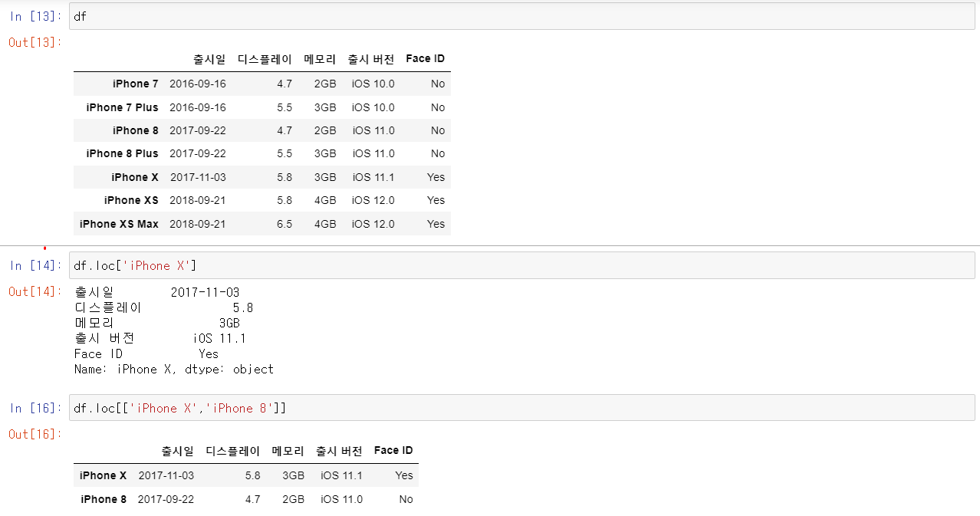
Task: Click the No Face ID value for iPhone 7 Plus
Action: click(438, 107)
